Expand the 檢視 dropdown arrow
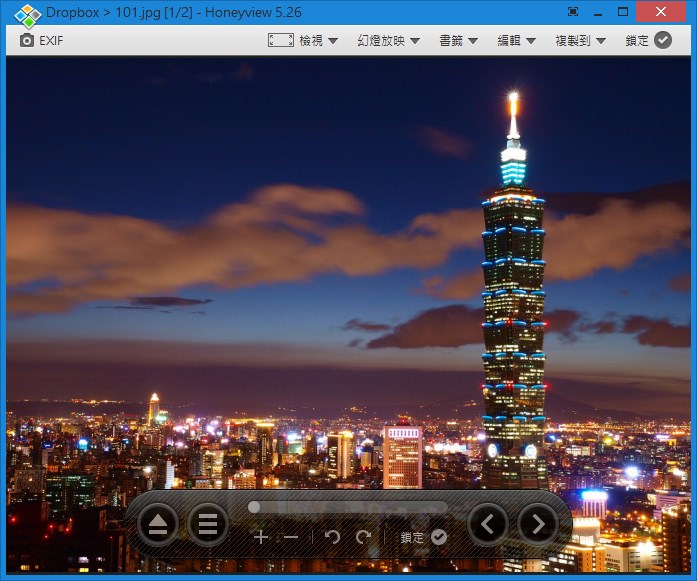Image resolution: width=697 pixels, height=581 pixels. (333, 41)
